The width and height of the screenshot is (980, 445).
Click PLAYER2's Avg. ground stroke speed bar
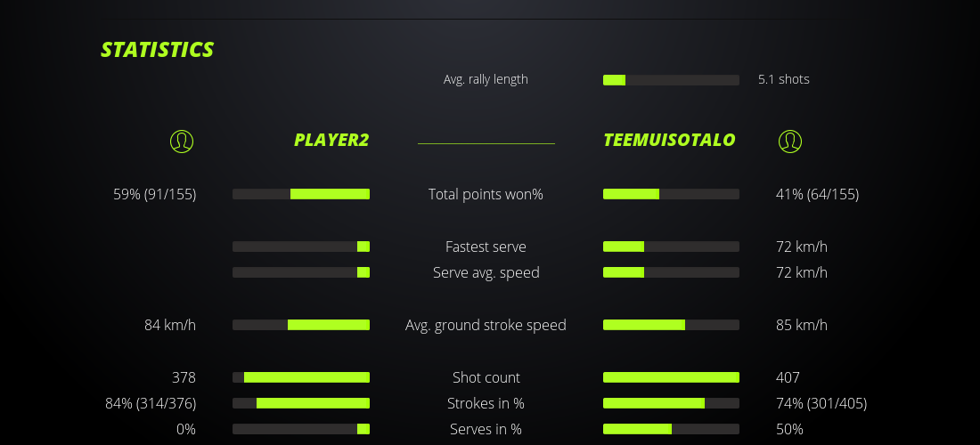(x=301, y=325)
